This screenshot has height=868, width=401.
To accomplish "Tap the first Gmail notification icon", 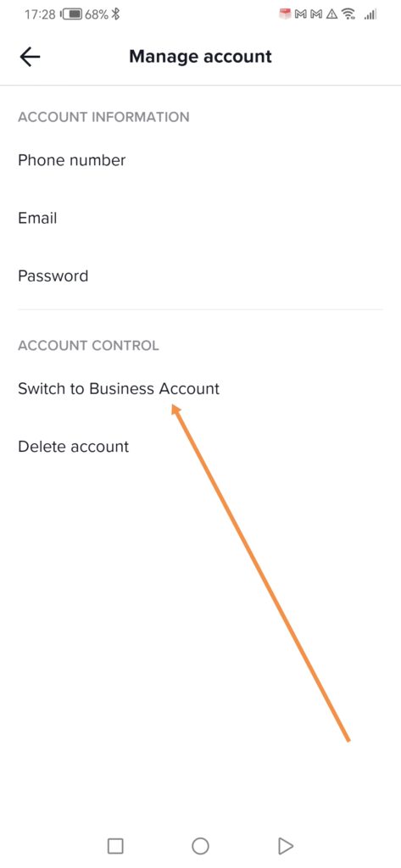I will (x=301, y=15).
